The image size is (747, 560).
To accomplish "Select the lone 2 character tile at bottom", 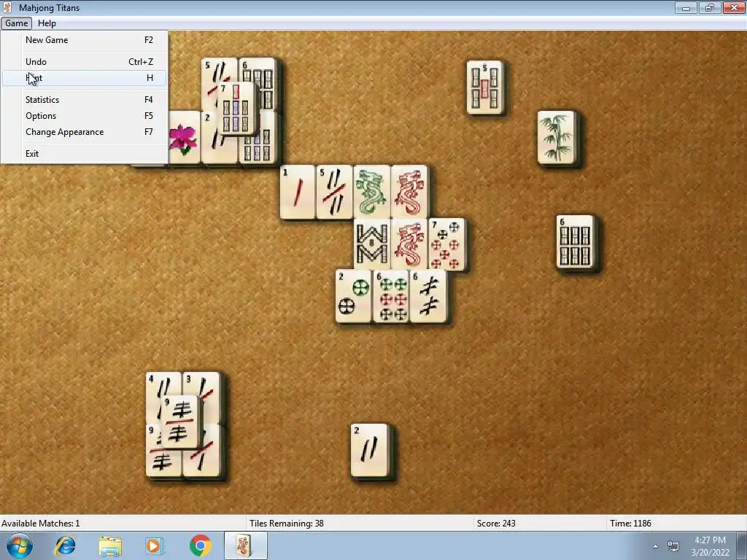I will [x=370, y=451].
